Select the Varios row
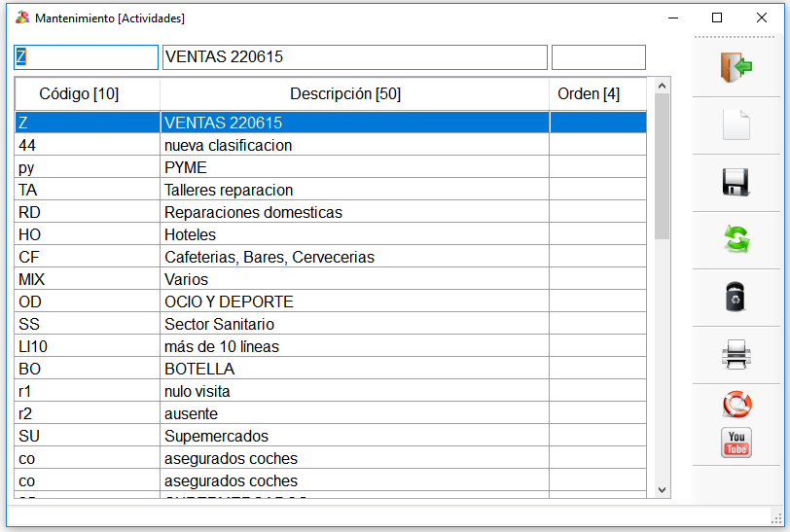790x532 pixels. (x=331, y=279)
